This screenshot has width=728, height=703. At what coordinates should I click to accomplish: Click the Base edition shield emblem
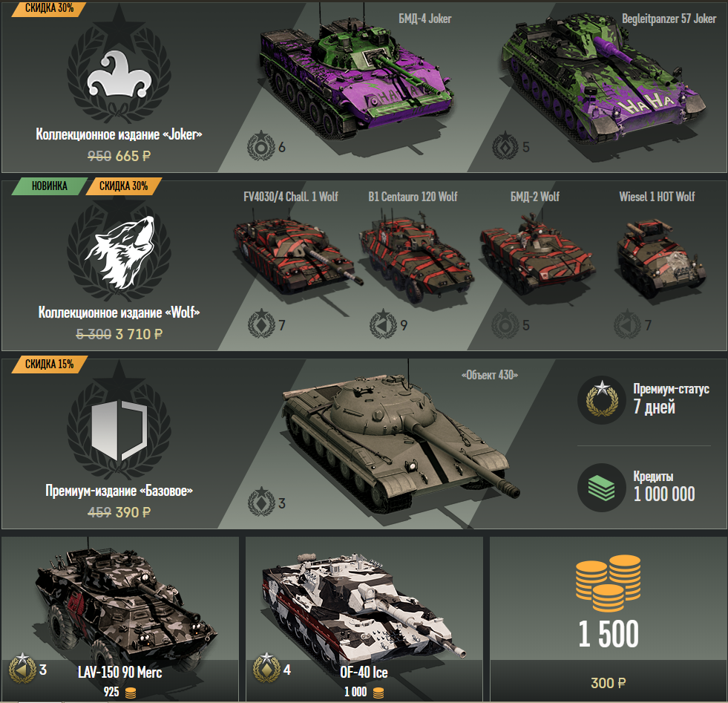pos(119,431)
